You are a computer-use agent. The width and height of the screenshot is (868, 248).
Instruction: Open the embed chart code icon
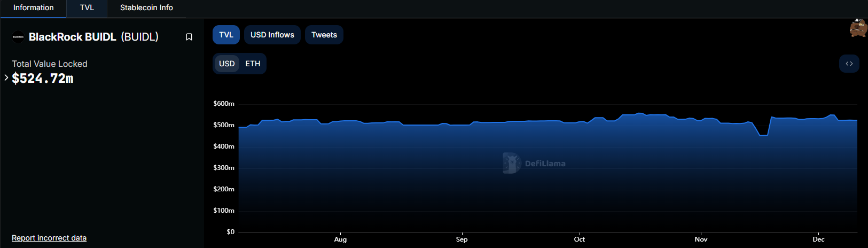click(849, 64)
